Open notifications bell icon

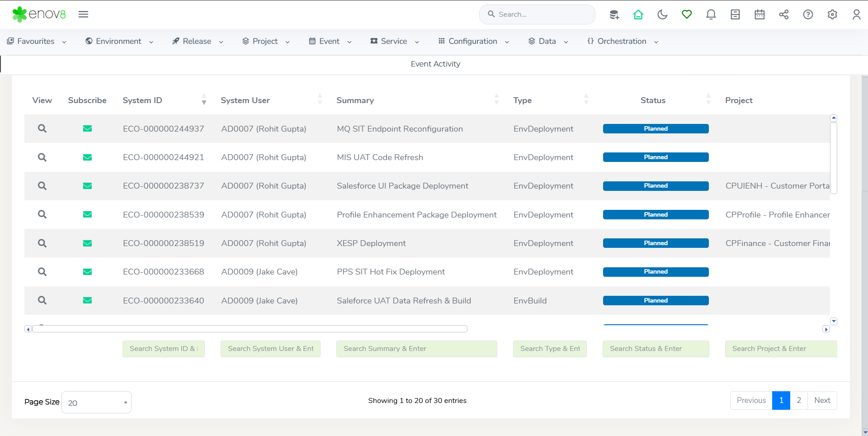(x=711, y=14)
